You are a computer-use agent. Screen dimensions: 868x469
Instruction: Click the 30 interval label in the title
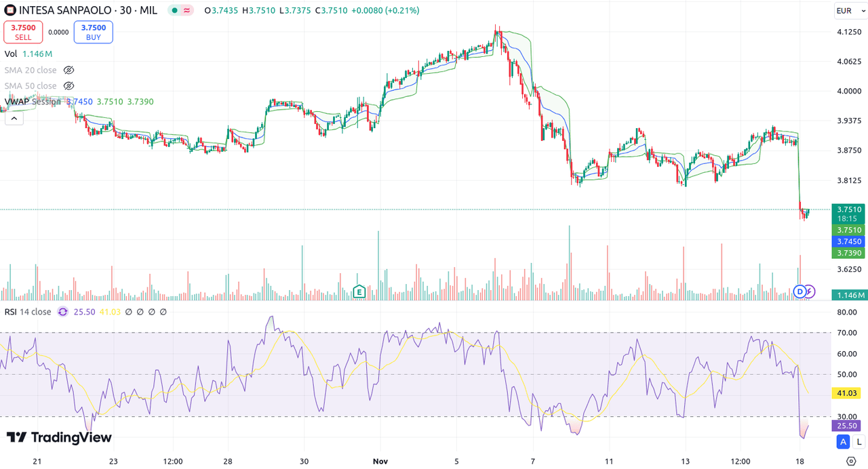point(125,10)
